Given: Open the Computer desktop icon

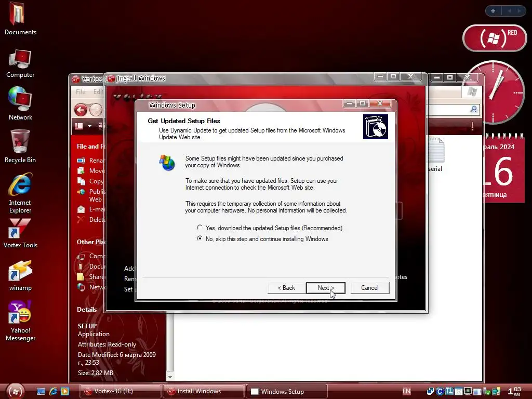Looking at the screenshot, I should [20, 63].
